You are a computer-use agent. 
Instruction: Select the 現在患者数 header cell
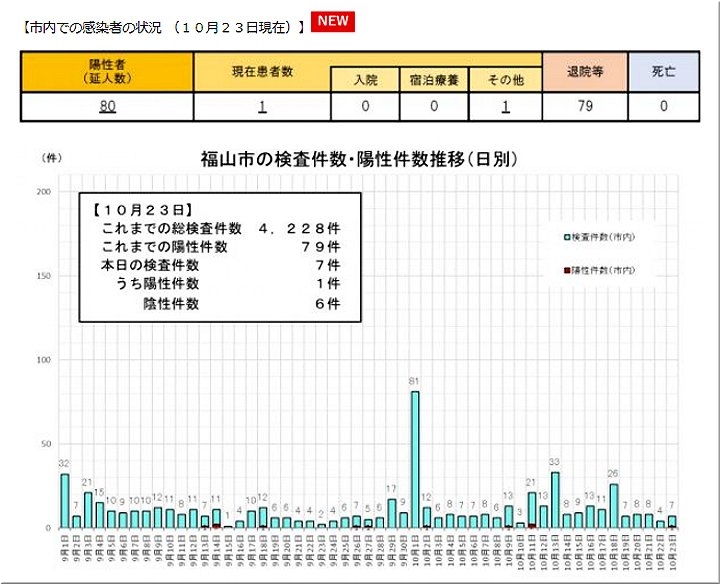click(262, 70)
